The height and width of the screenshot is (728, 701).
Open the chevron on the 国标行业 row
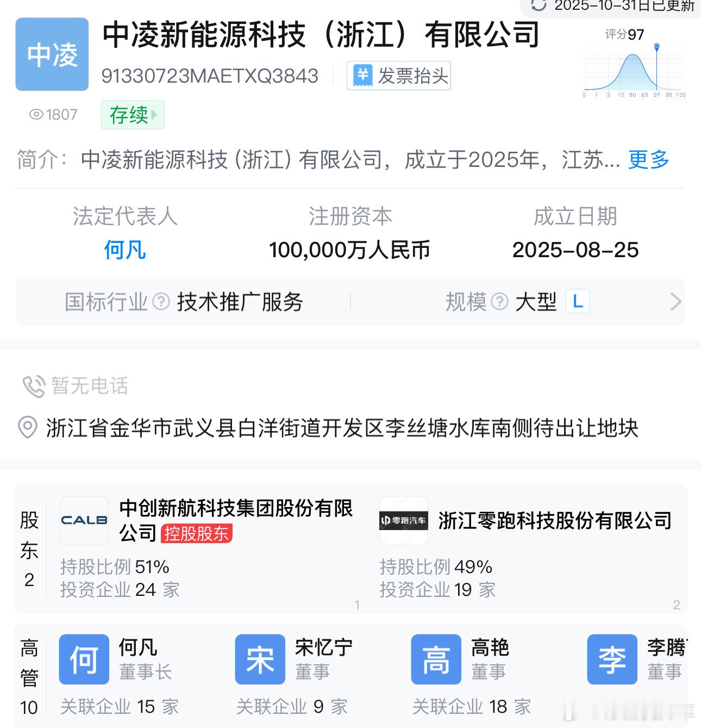[x=675, y=301]
